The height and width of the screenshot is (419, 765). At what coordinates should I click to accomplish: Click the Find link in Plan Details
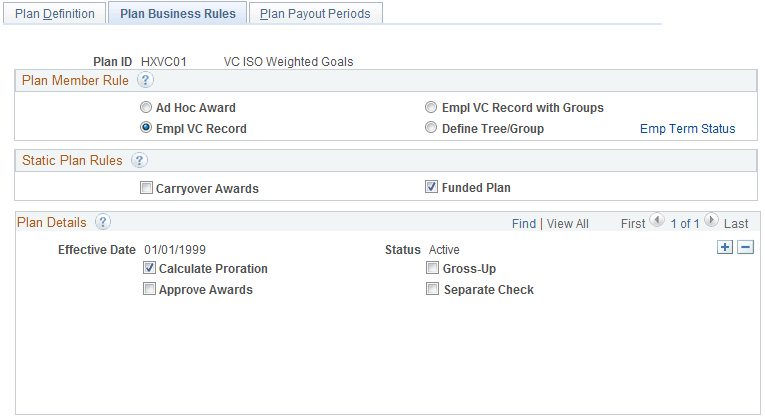[523, 224]
